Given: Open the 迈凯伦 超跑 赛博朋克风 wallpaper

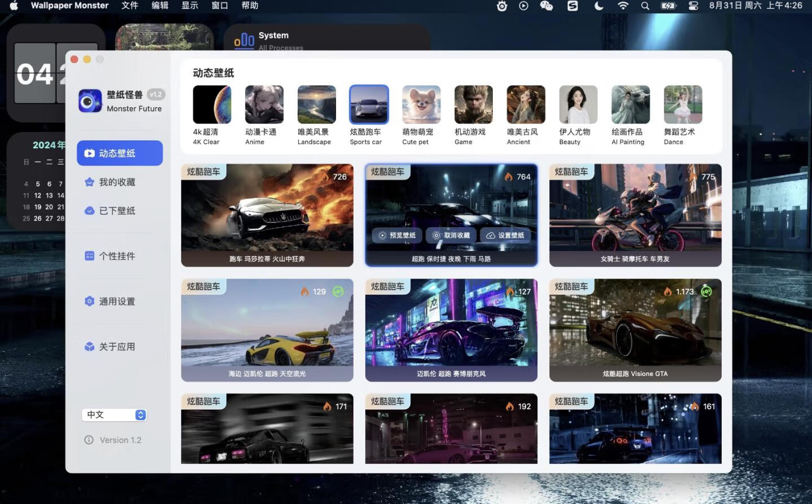Looking at the screenshot, I should (x=451, y=330).
